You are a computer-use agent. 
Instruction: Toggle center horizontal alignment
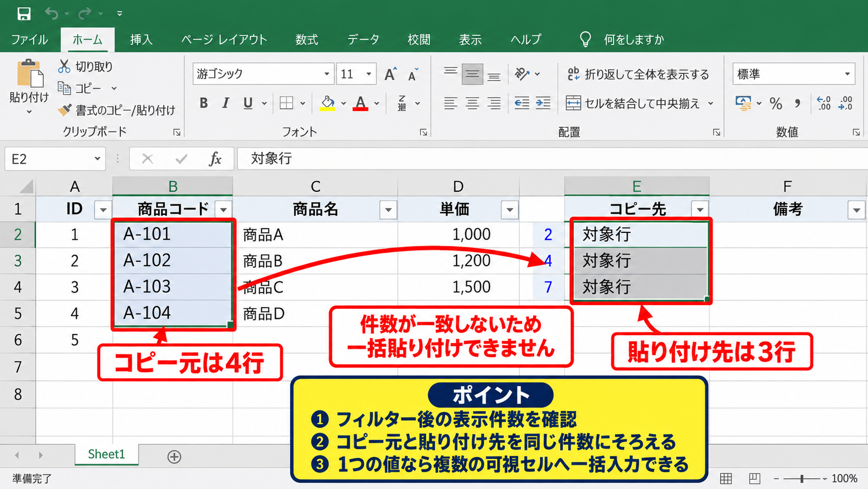pos(472,103)
